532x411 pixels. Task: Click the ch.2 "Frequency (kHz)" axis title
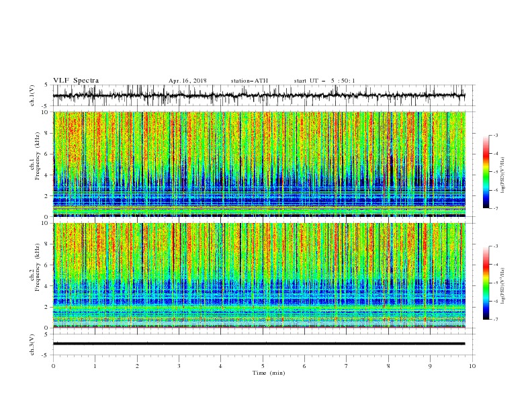[38, 267]
